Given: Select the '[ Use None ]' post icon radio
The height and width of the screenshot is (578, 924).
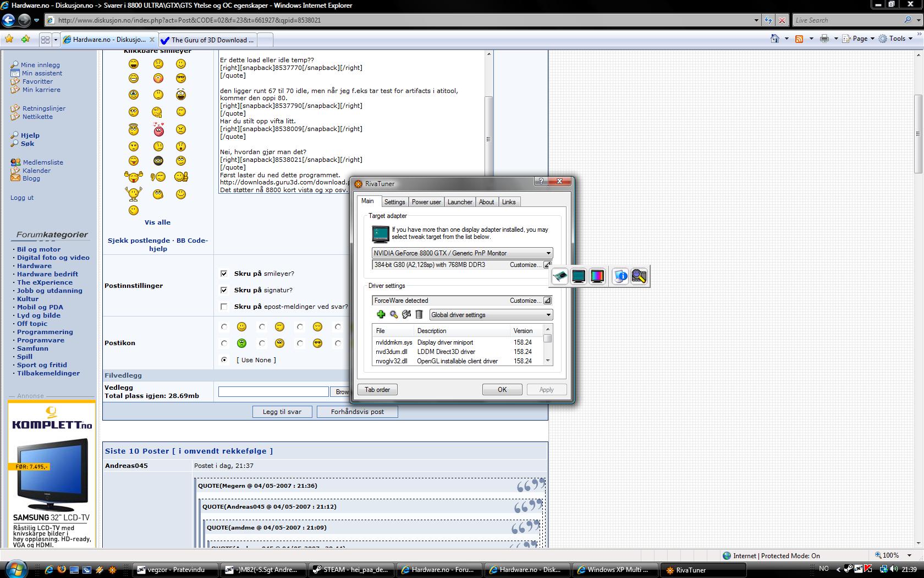Looking at the screenshot, I should pos(224,359).
